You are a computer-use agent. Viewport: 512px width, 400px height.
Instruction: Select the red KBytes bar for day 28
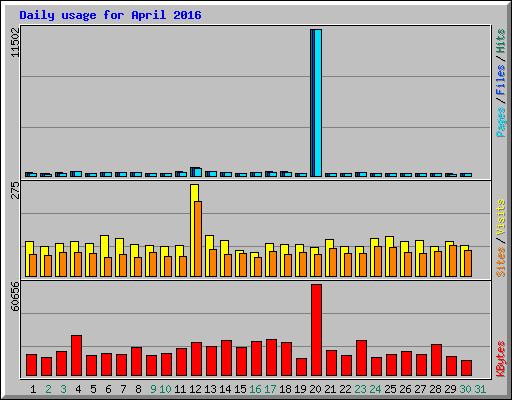click(x=436, y=360)
